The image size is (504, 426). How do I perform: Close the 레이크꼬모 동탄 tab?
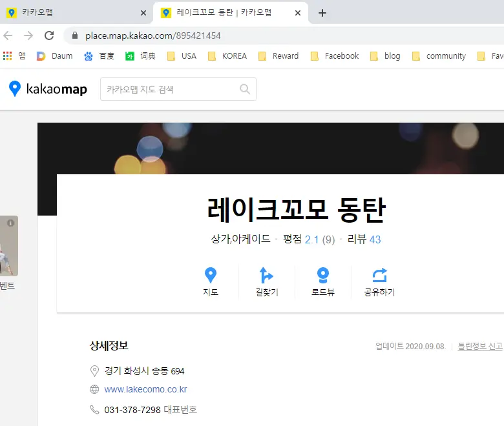pyautogui.click(x=298, y=13)
